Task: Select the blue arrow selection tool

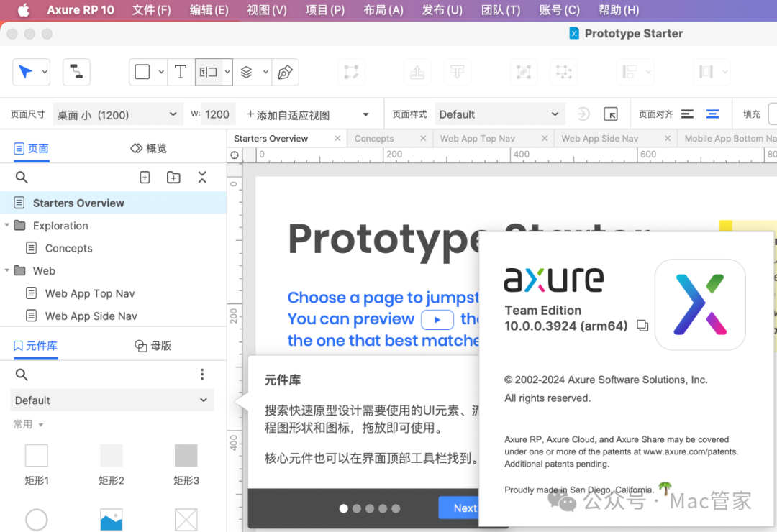Action: [x=26, y=72]
